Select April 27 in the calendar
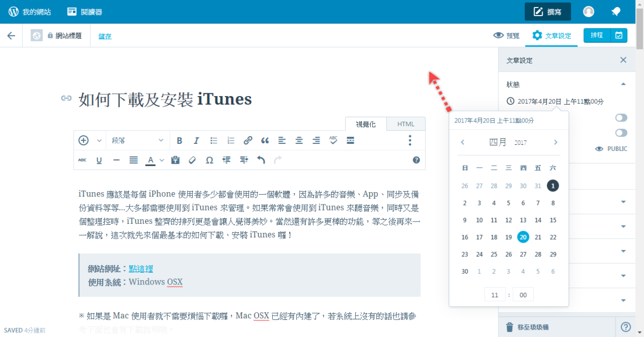The width and height of the screenshot is (644, 337). (523, 254)
